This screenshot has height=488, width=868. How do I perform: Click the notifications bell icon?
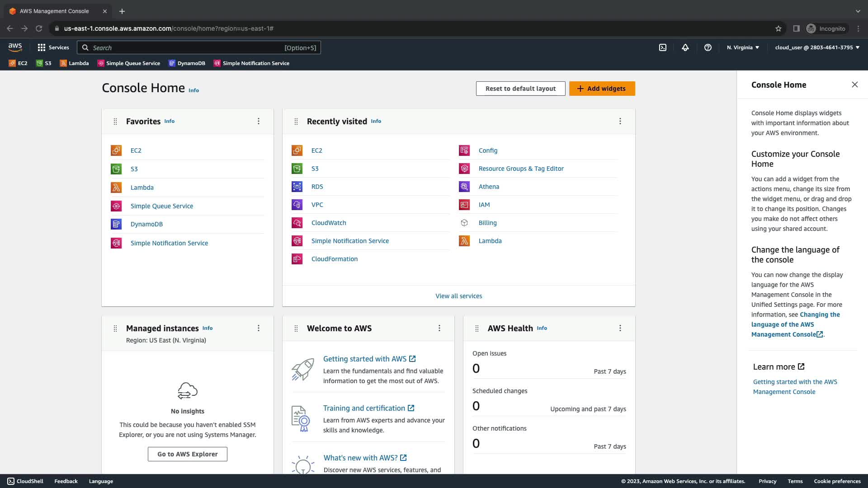click(x=685, y=47)
